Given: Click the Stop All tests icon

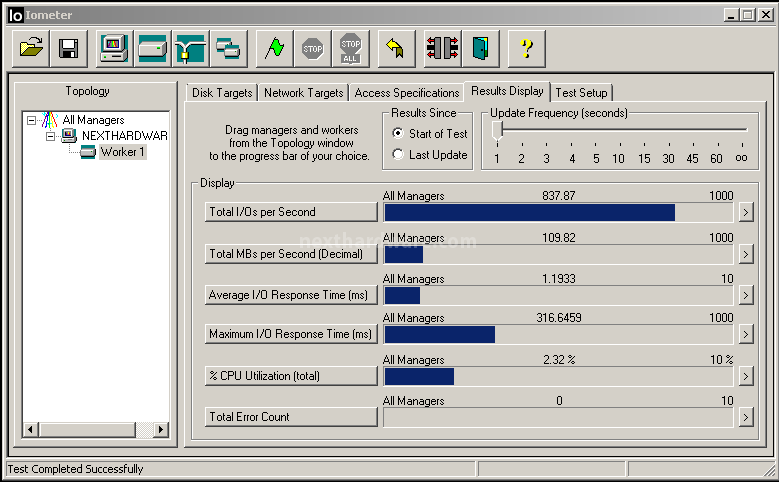Looking at the screenshot, I should point(351,49).
